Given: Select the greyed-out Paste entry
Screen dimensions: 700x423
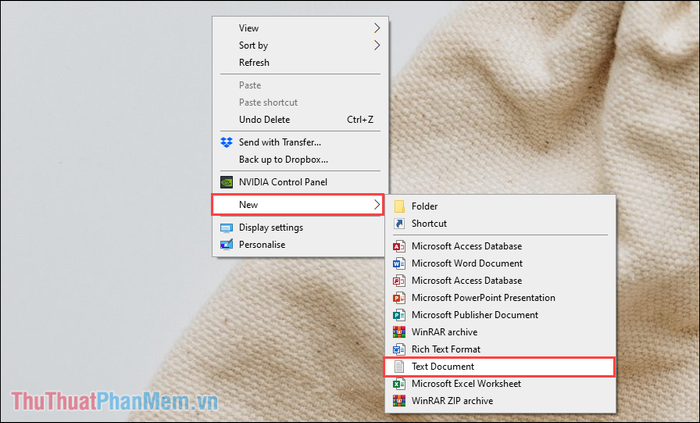Looking at the screenshot, I should (x=250, y=85).
